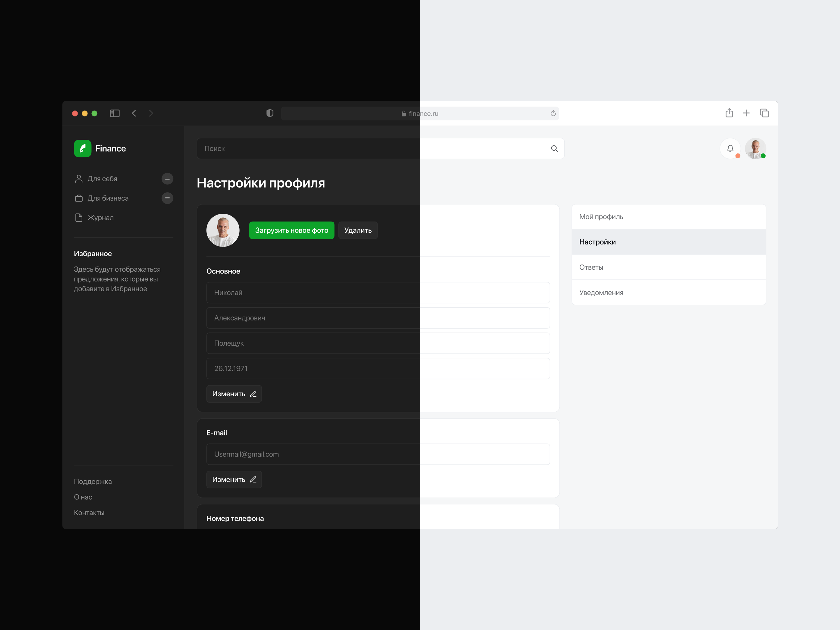840x630 pixels.
Task: Switch to Ответы tab
Action: pyautogui.click(x=669, y=267)
